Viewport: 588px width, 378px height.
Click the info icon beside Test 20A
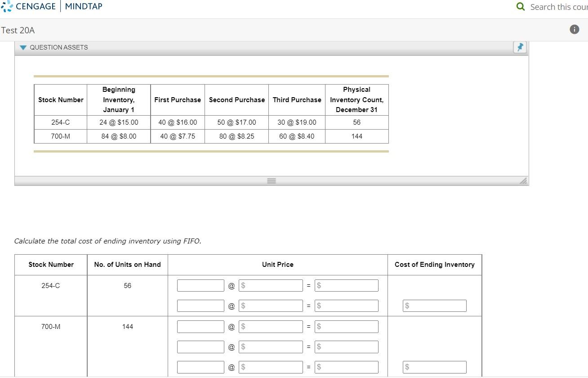tap(574, 29)
